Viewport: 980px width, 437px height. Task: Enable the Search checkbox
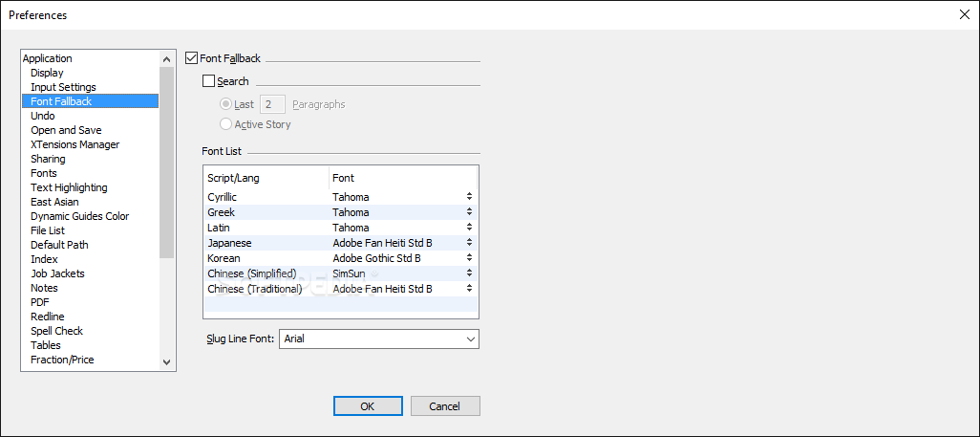[208, 80]
